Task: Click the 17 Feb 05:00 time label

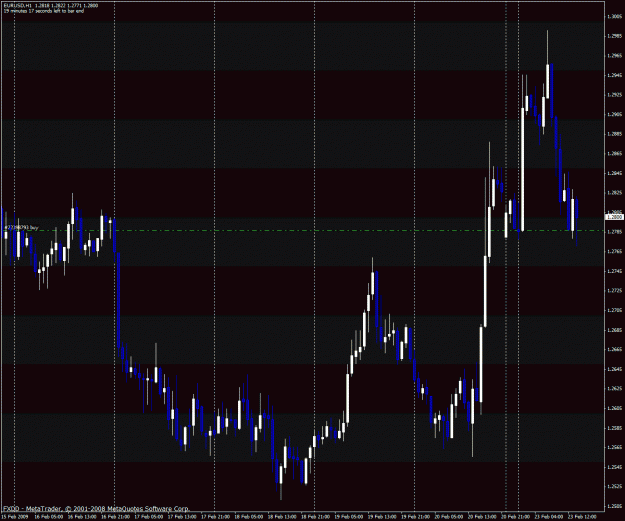Action: click(x=149, y=517)
